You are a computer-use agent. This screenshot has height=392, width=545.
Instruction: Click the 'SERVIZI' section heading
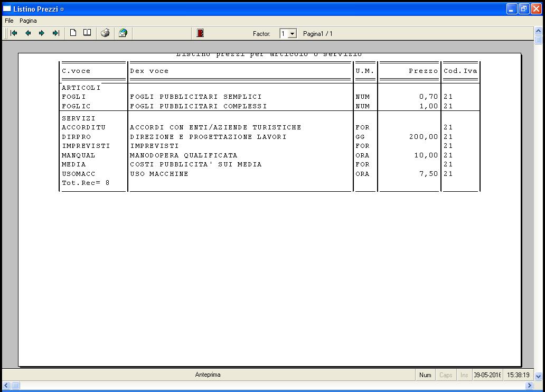click(x=79, y=118)
